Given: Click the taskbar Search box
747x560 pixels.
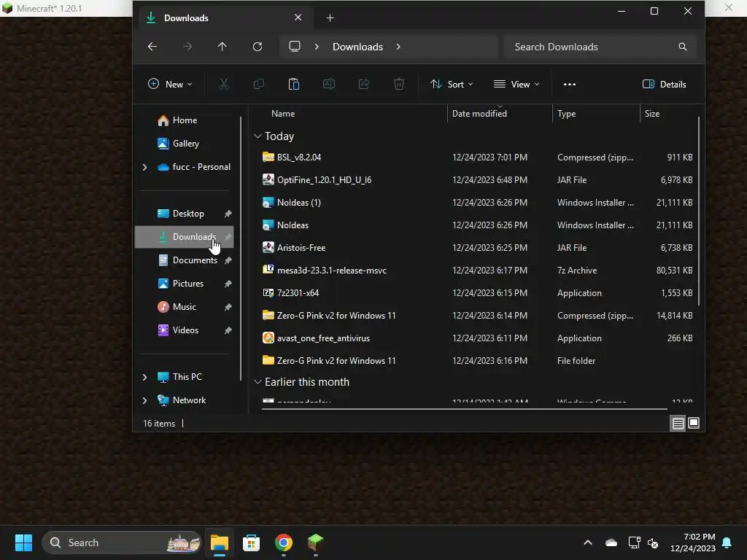Looking at the screenshot, I should point(122,542).
